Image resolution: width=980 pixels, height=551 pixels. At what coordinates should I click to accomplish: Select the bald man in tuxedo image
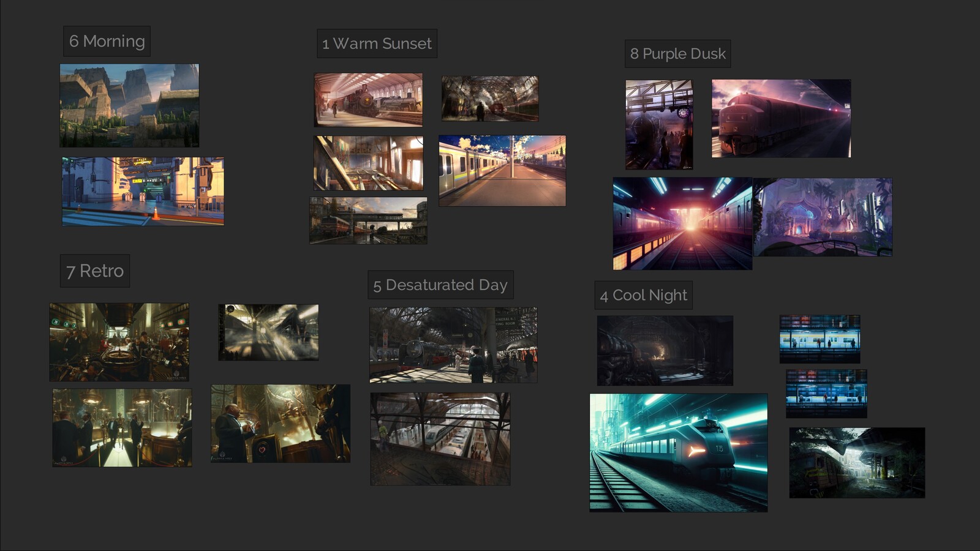click(x=281, y=423)
